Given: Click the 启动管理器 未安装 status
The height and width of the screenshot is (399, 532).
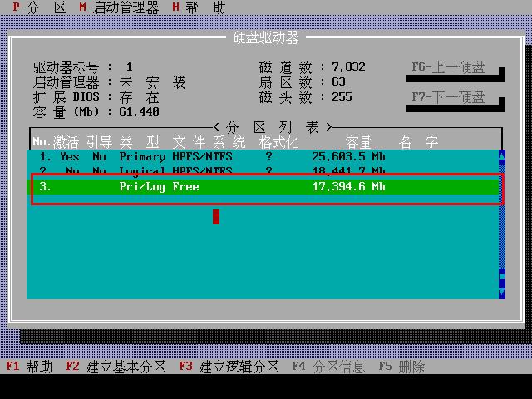Looking at the screenshot, I should coord(152,82).
